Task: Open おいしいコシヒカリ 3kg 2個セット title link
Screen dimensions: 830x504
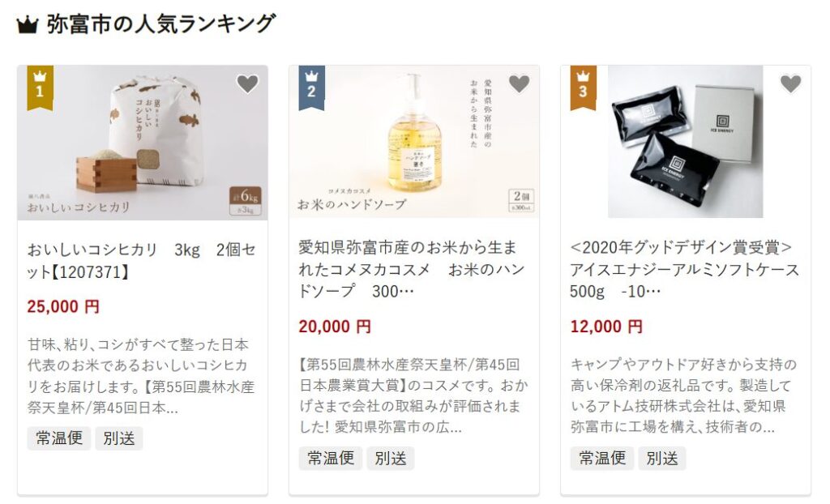Action: point(141,260)
